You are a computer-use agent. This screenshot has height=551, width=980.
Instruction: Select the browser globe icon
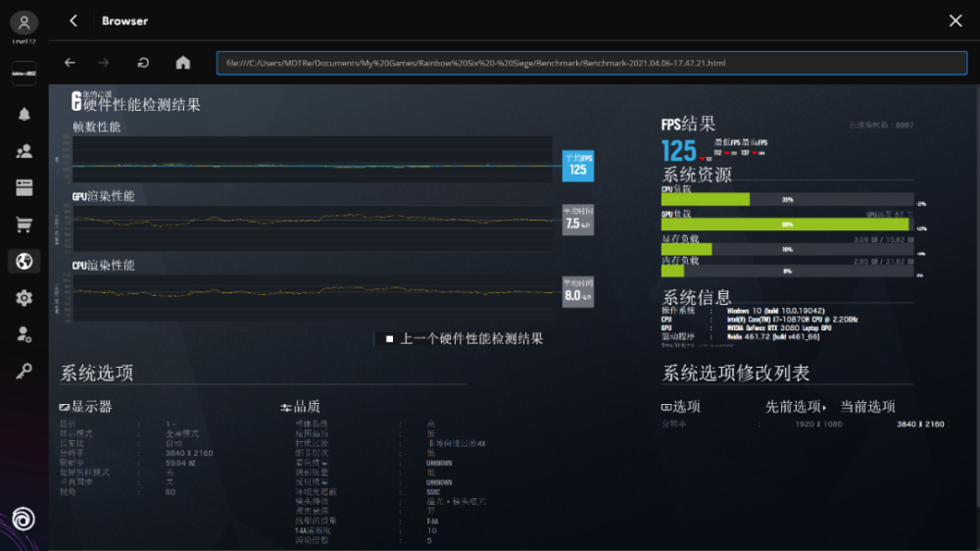(24, 261)
